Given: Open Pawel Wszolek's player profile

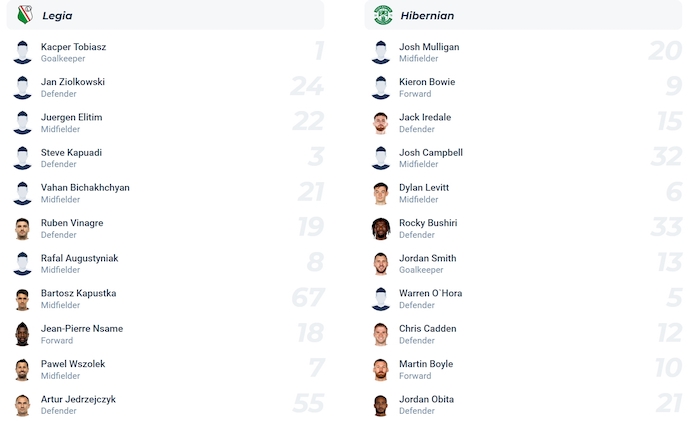Looking at the screenshot, I should [x=73, y=364].
